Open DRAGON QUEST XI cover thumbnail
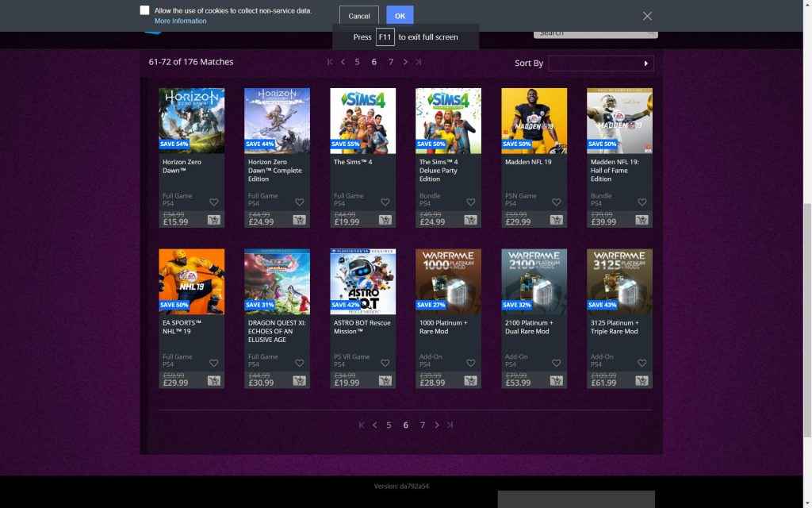812x508 pixels. coord(277,282)
